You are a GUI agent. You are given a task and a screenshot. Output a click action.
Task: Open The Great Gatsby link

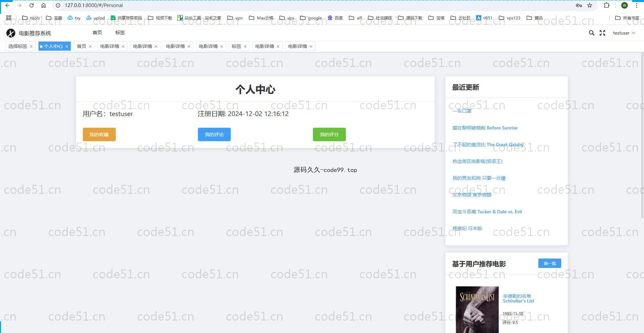click(488, 145)
